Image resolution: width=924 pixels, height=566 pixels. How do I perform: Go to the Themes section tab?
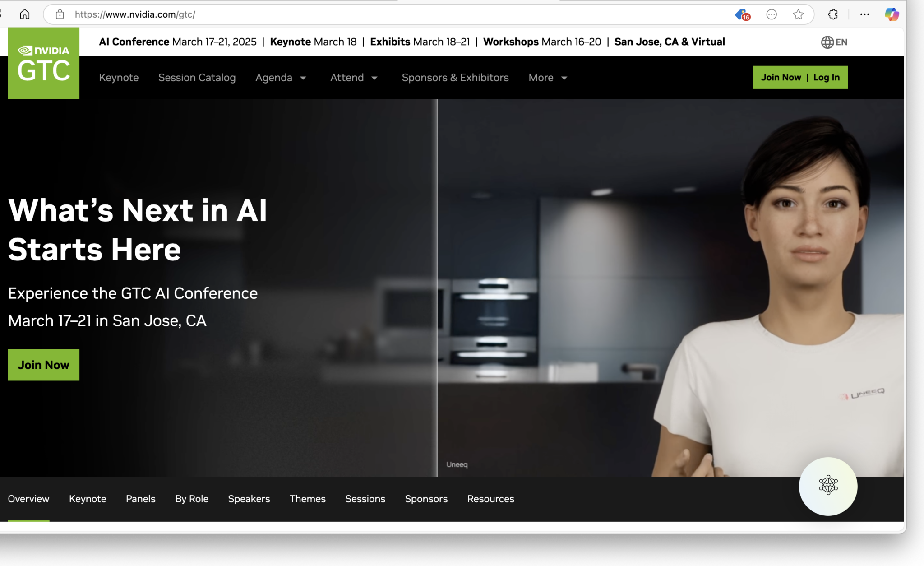tap(307, 499)
